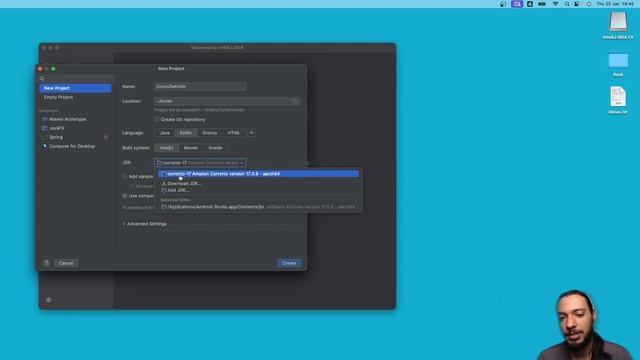Choose IntelliJ build system
640x360 pixels.
(167, 148)
